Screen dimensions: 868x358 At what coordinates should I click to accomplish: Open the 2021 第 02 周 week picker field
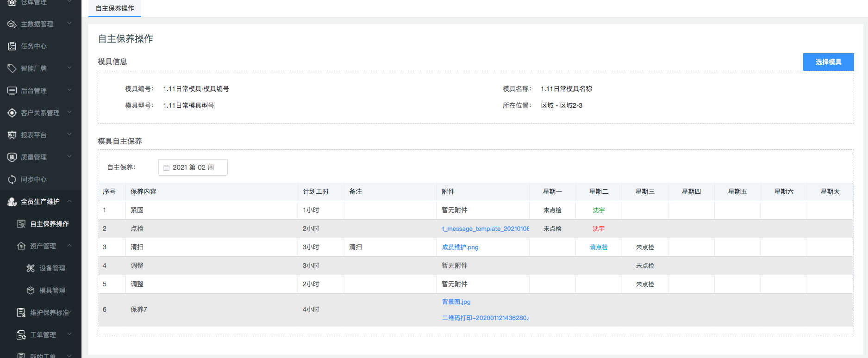pyautogui.click(x=193, y=167)
